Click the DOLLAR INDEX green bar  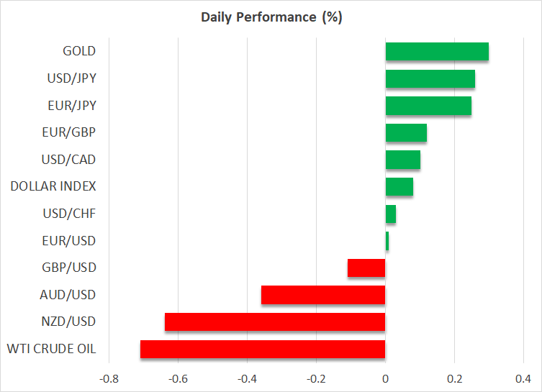[x=399, y=187]
